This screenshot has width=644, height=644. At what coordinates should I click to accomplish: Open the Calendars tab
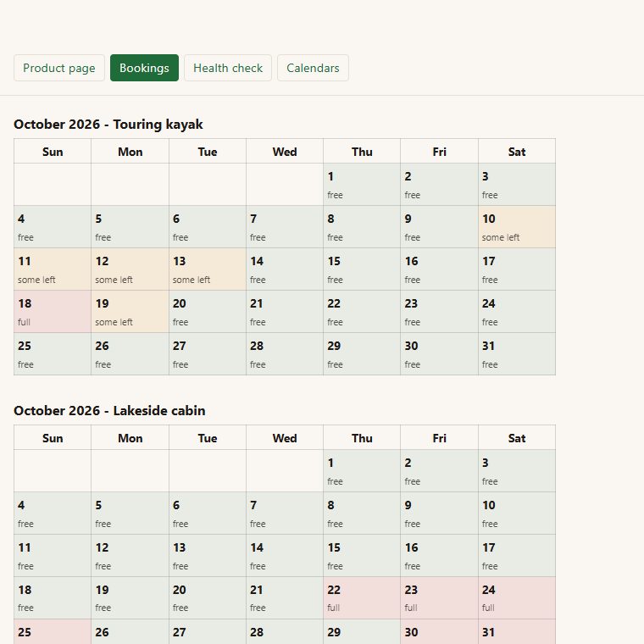coord(313,68)
